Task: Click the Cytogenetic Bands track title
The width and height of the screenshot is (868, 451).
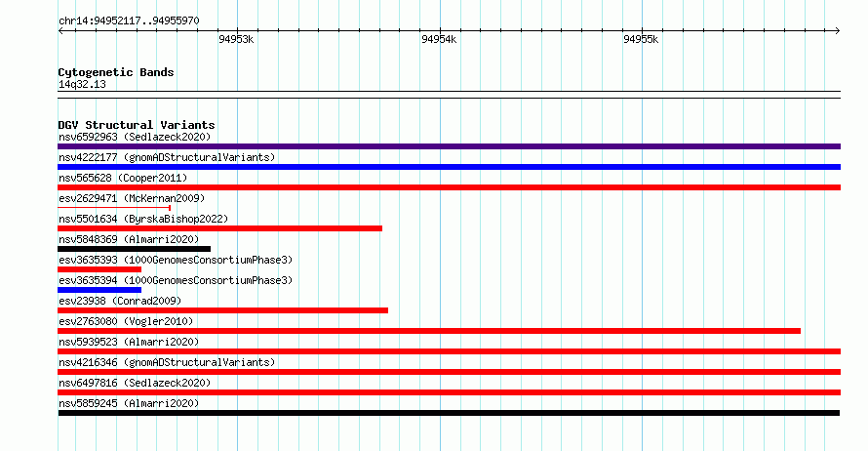Action: point(116,72)
